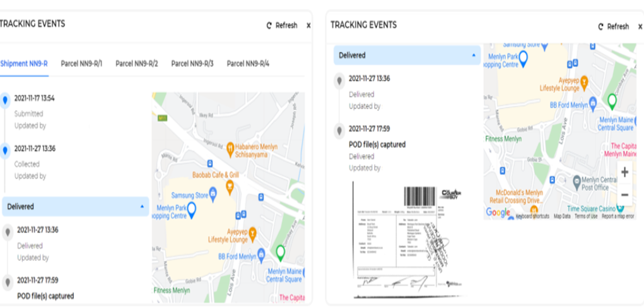Switch to Parcel NN9-R/1 tab

tap(81, 63)
